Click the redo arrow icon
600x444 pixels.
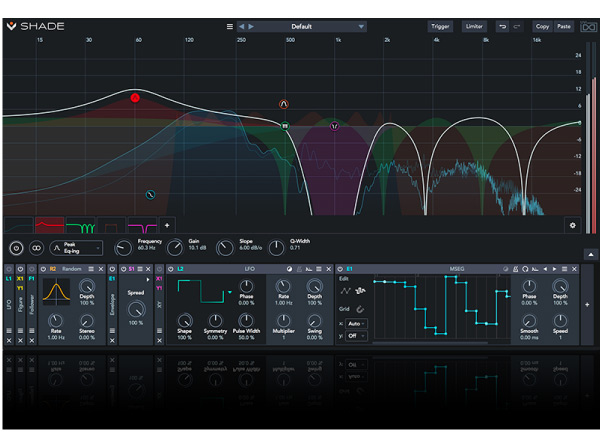pyautogui.click(x=517, y=26)
